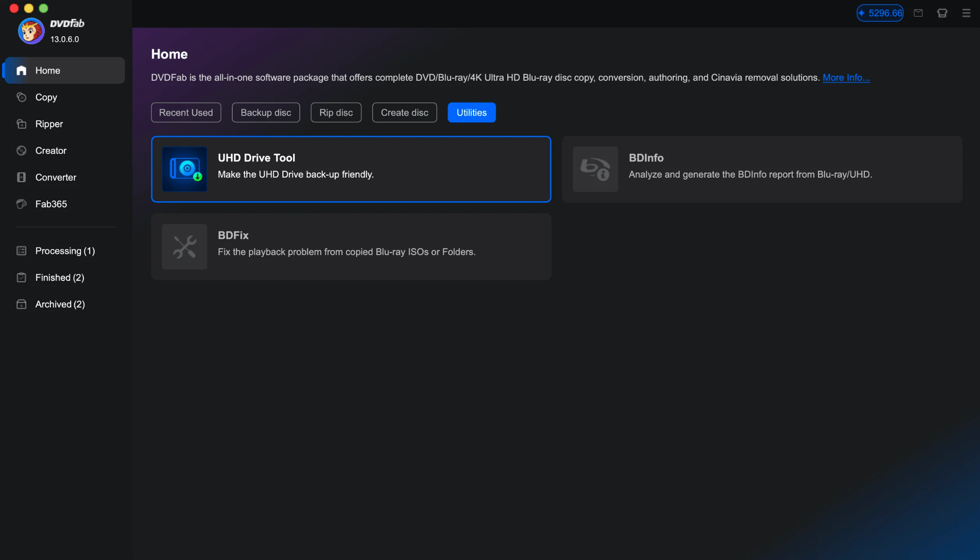Click the Ripper module icon
This screenshot has width=980, height=560.
[21, 124]
